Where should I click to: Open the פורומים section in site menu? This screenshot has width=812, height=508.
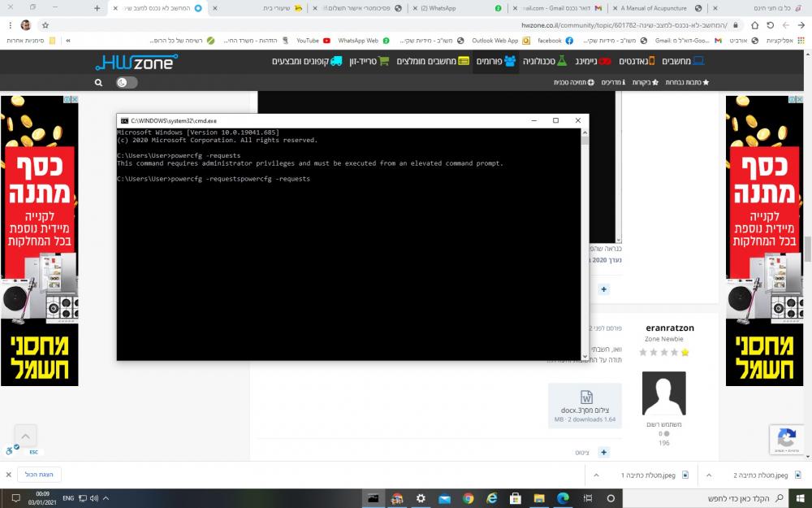pyautogui.click(x=495, y=61)
